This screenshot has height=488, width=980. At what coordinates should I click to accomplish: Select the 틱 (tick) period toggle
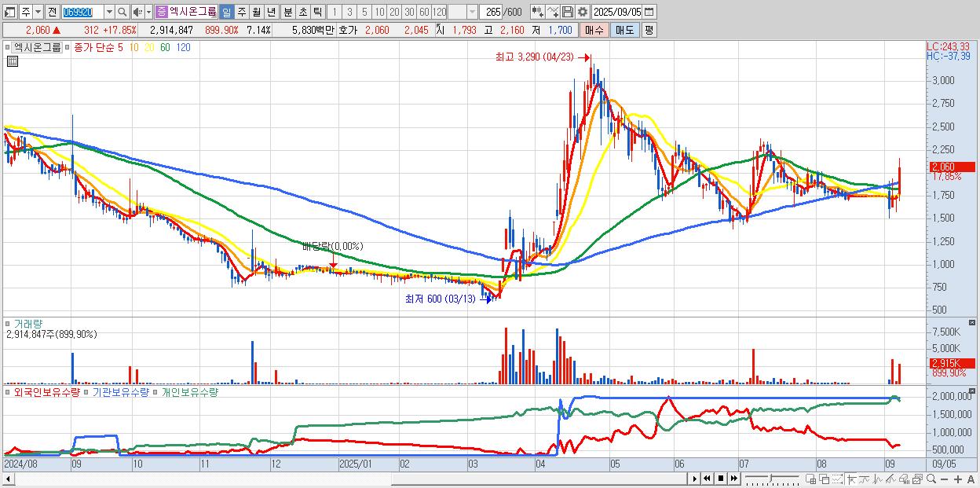click(317, 12)
